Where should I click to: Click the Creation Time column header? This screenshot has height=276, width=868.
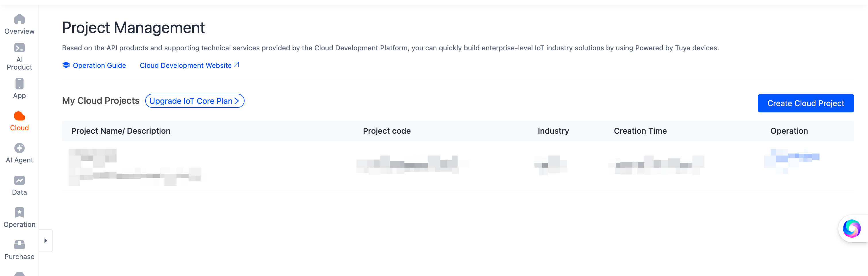coord(640,131)
